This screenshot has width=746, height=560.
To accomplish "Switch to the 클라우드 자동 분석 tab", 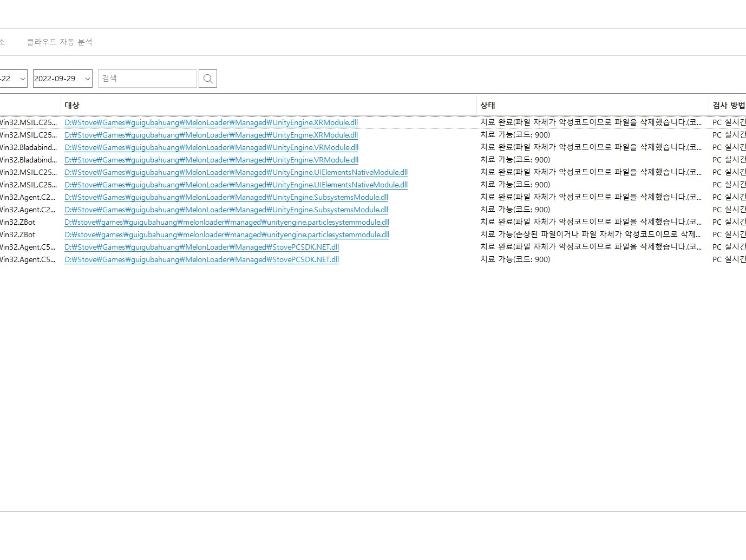I will (x=60, y=42).
